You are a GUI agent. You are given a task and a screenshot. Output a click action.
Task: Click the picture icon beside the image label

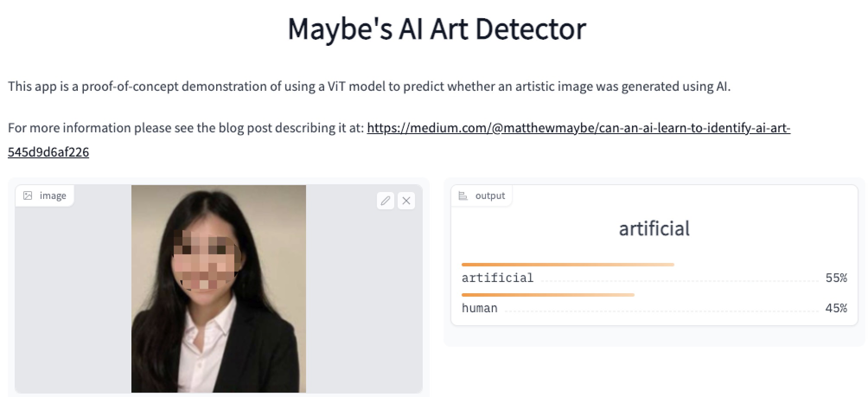(x=28, y=195)
